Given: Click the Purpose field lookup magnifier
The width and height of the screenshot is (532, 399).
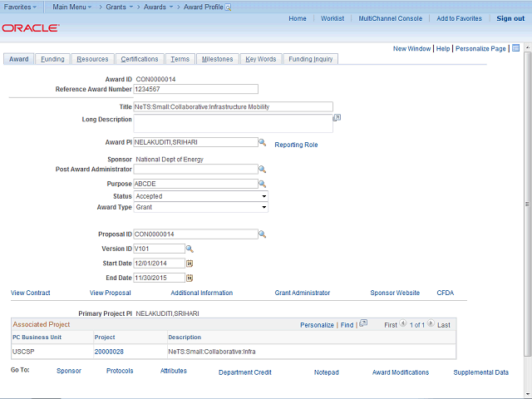Looking at the screenshot, I should [262, 184].
